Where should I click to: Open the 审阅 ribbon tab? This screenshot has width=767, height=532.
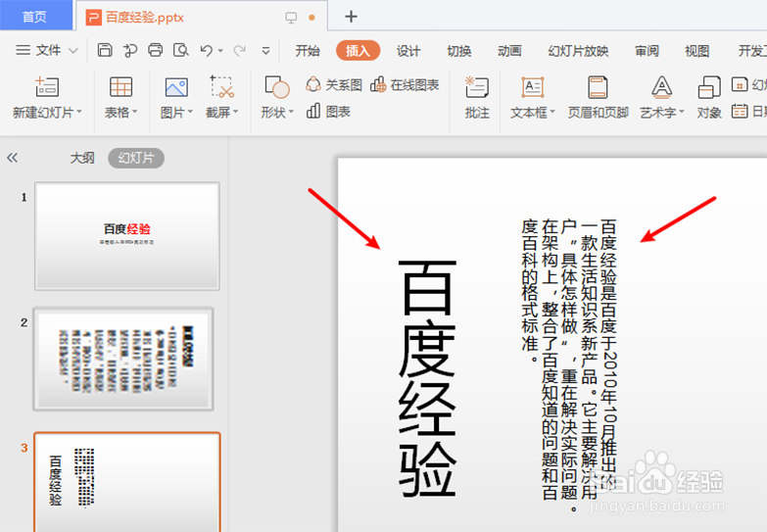point(647,50)
